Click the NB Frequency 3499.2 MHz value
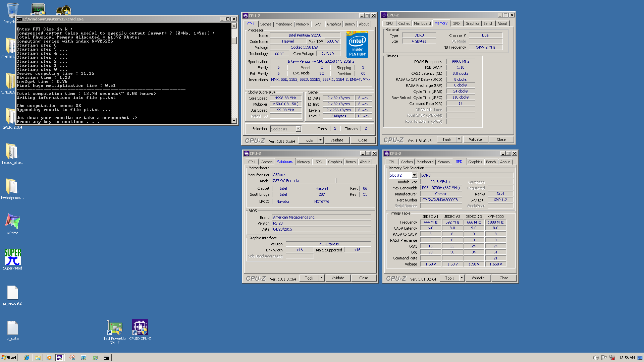The height and width of the screenshot is (362, 644). click(485, 47)
